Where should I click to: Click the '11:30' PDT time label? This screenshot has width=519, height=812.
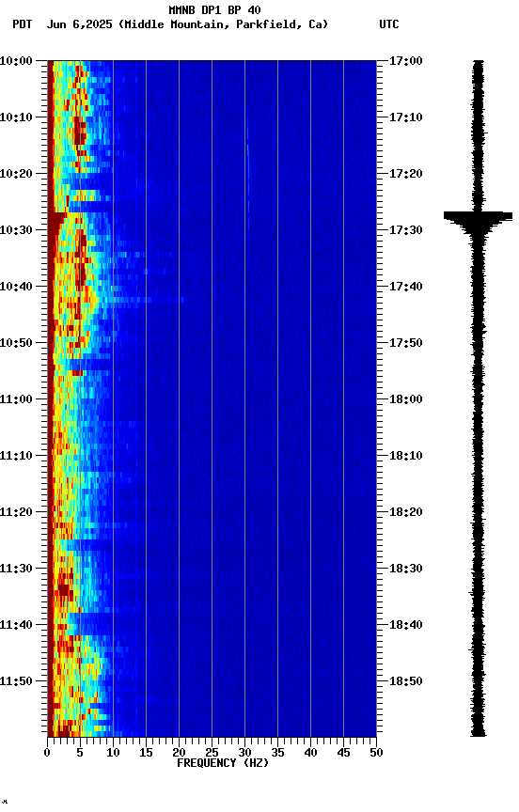(16, 569)
